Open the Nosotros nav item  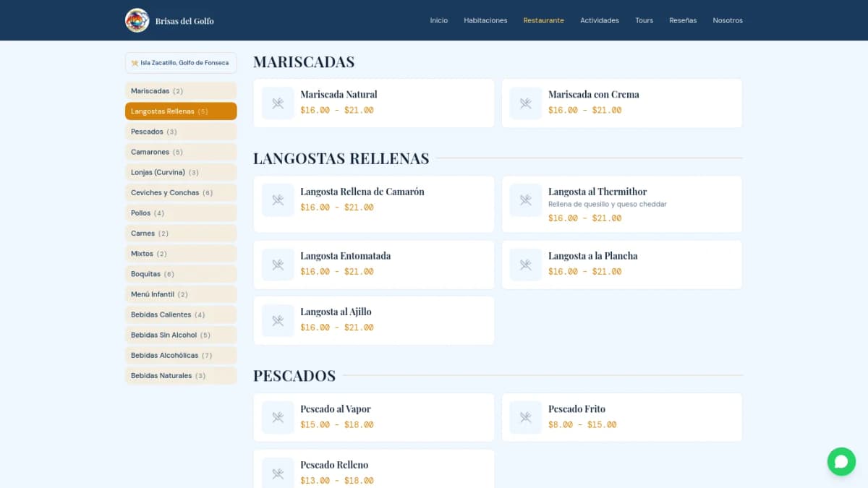coord(728,20)
